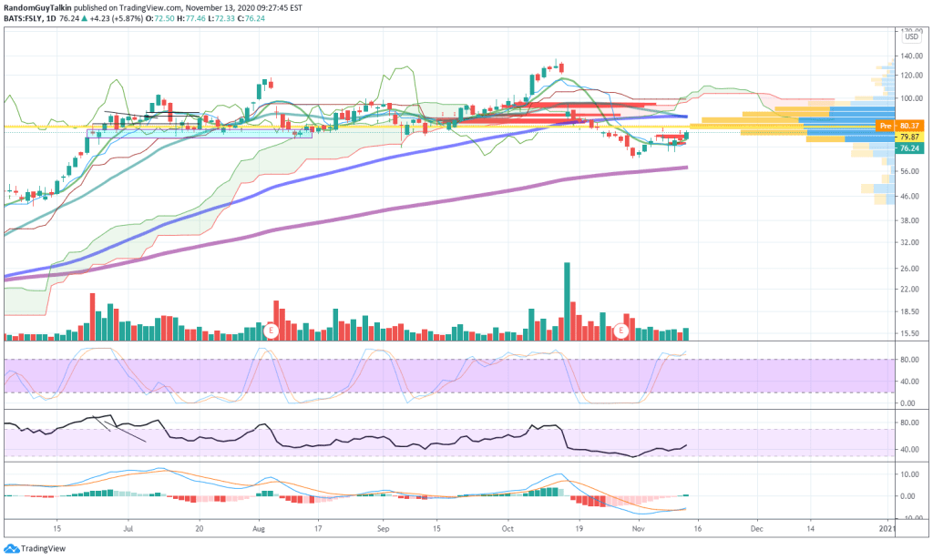This screenshot has width=933, height=560.
Task: Click the 100.00 level on price scale
Action: (x=909, y=98)
